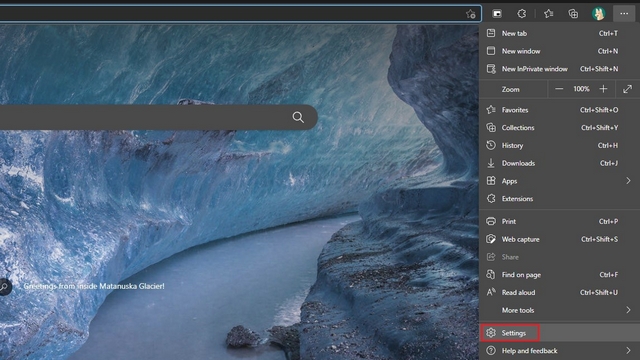Viewport: 640px width, 360px height.
Task: Expand the More tools submenu arrow
Action: pyautogui.click(x=628, y=310)
